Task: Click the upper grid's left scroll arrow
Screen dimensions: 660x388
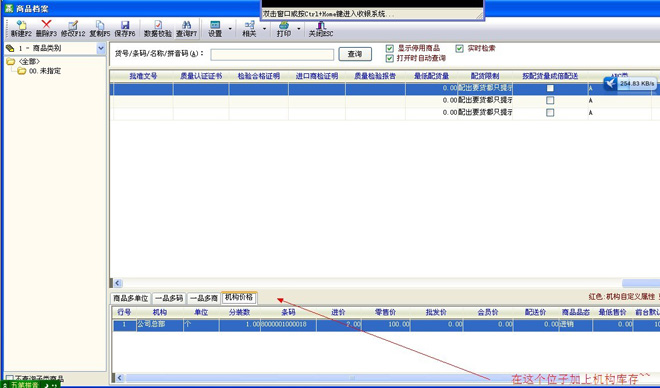Action: point(117,283)
